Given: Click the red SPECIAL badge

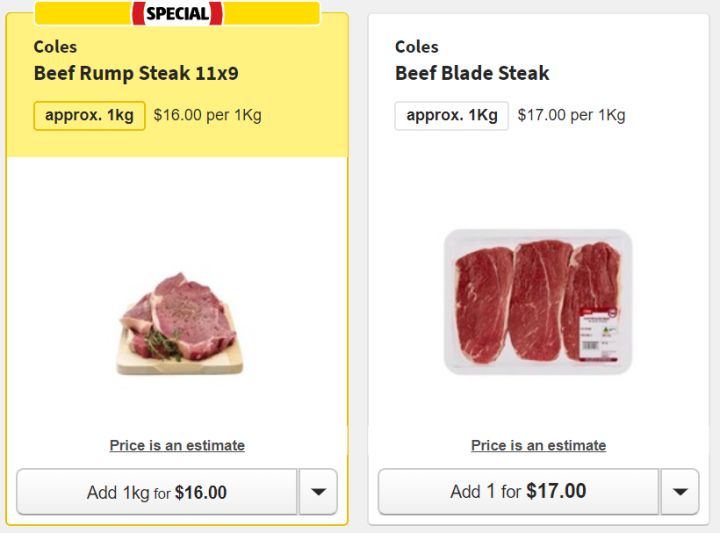Looking at the screenshot, I should tap(177, 13).
